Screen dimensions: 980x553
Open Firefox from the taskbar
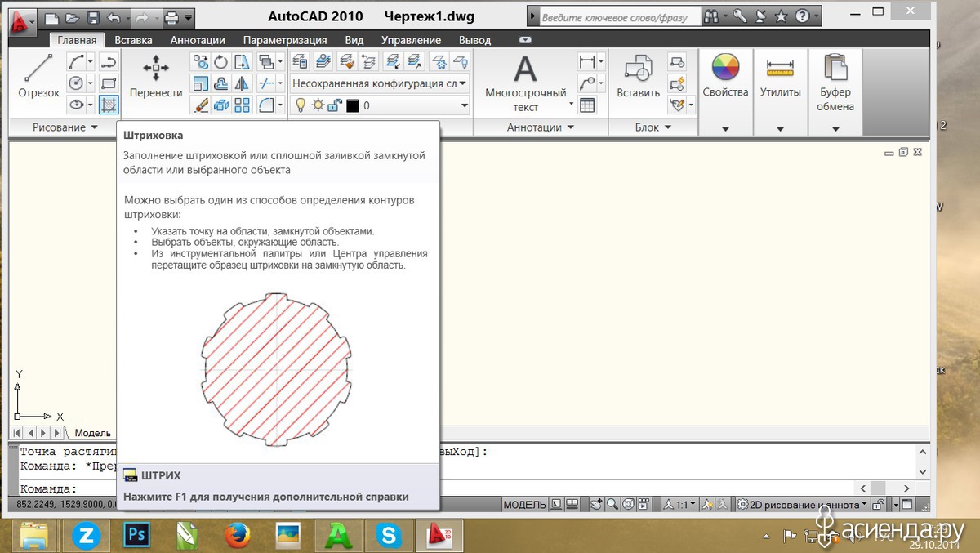tap(237, 535)
